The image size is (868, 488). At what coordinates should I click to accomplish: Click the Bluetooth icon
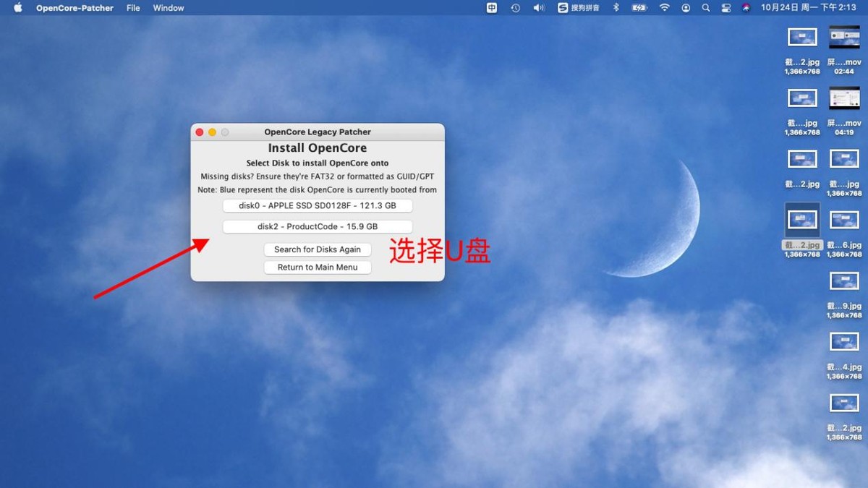615,8
